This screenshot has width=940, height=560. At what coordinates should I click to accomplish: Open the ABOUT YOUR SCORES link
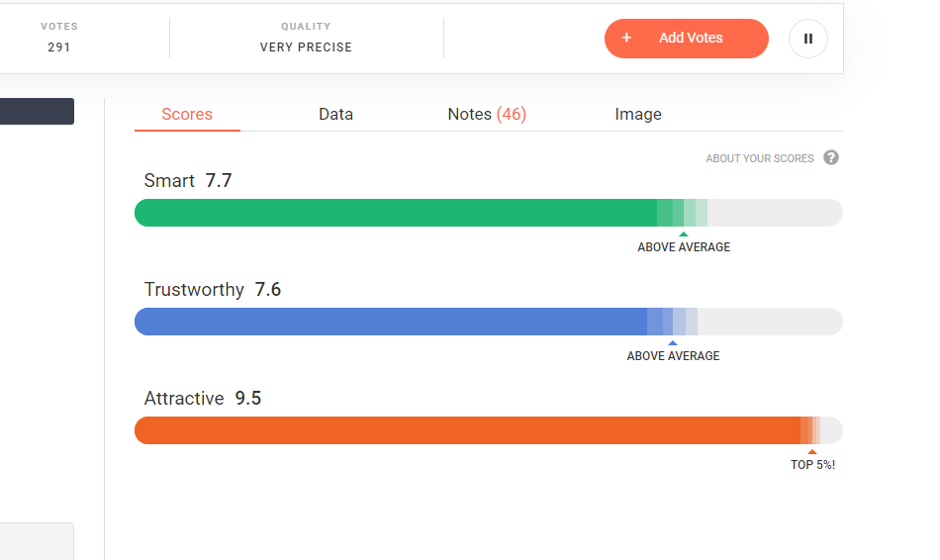(x=759, y=158)
